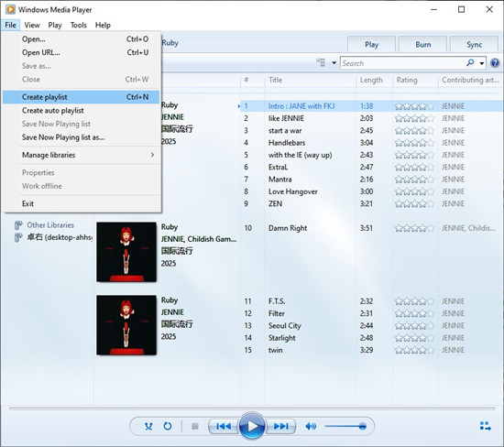Open the View menu

tap(32, 25)
